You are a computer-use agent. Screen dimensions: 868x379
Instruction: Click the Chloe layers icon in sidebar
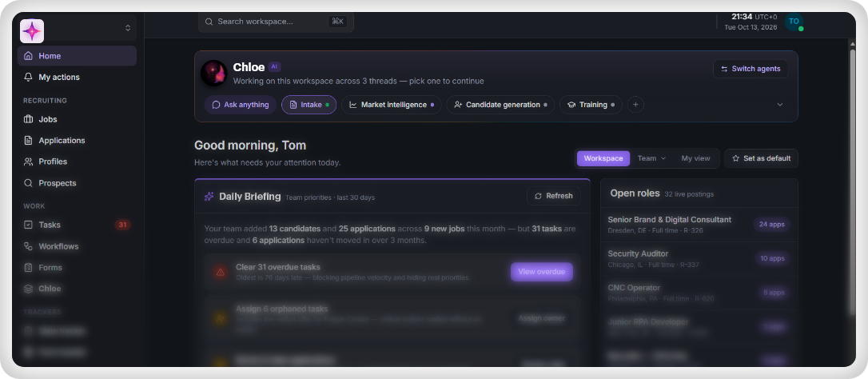tap(28, 289)
